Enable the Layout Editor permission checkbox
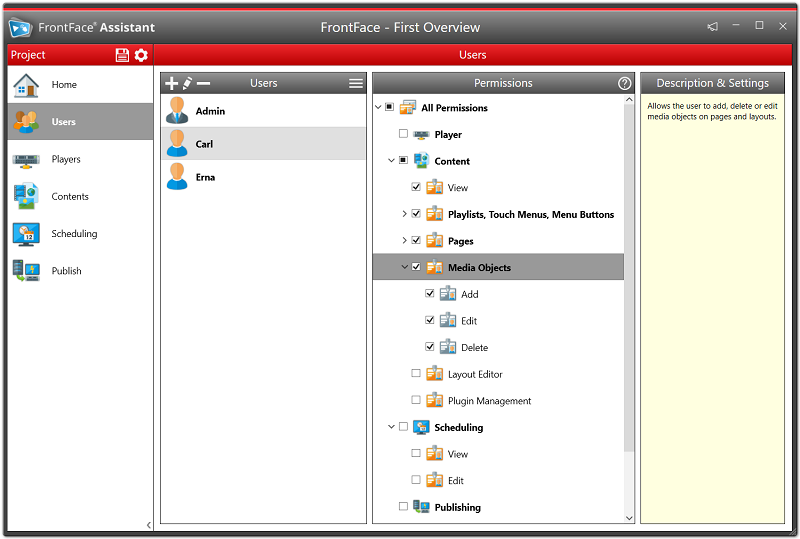This screenshot has height=539, width=800. click(416, 374)
